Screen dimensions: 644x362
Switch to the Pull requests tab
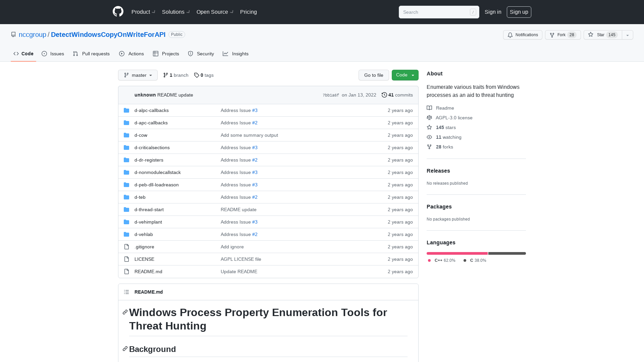click(x=91, y=54)
